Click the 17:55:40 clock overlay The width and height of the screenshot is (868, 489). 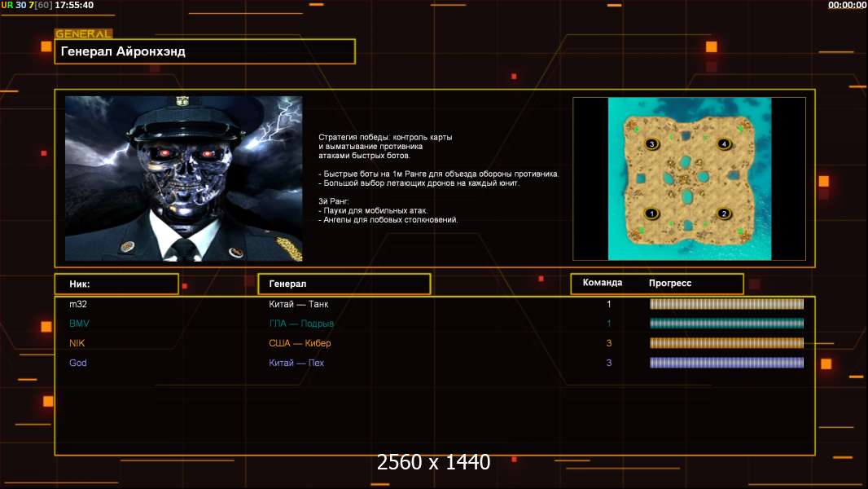pos(74,5)
